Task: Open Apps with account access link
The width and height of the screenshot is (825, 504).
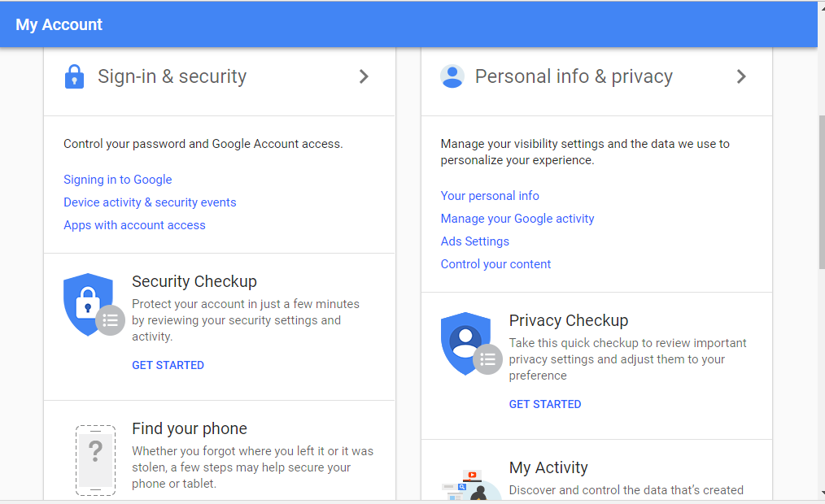Action: [x=135, y=225]
